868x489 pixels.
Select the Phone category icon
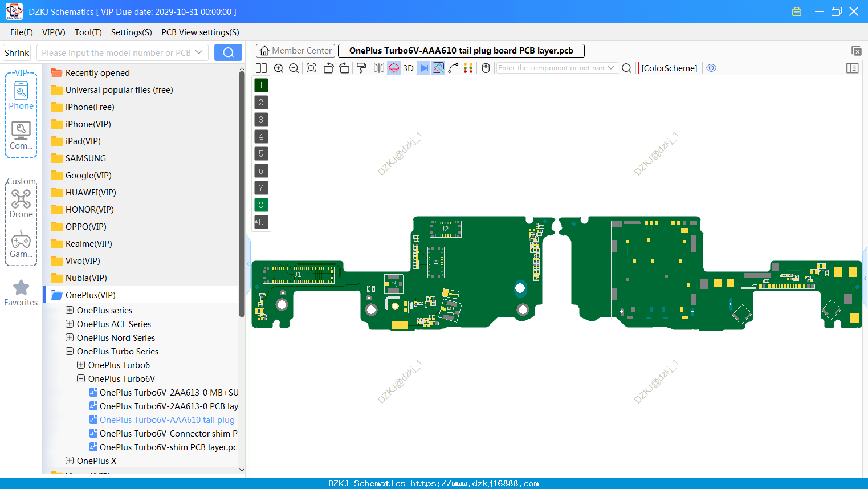[x=21, y=95]
